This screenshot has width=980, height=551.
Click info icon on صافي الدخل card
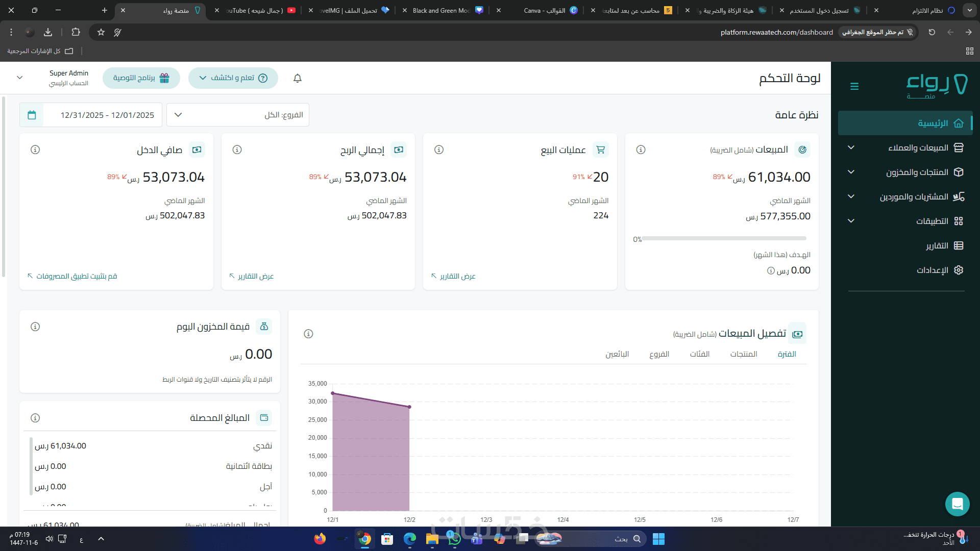(35, 149)
